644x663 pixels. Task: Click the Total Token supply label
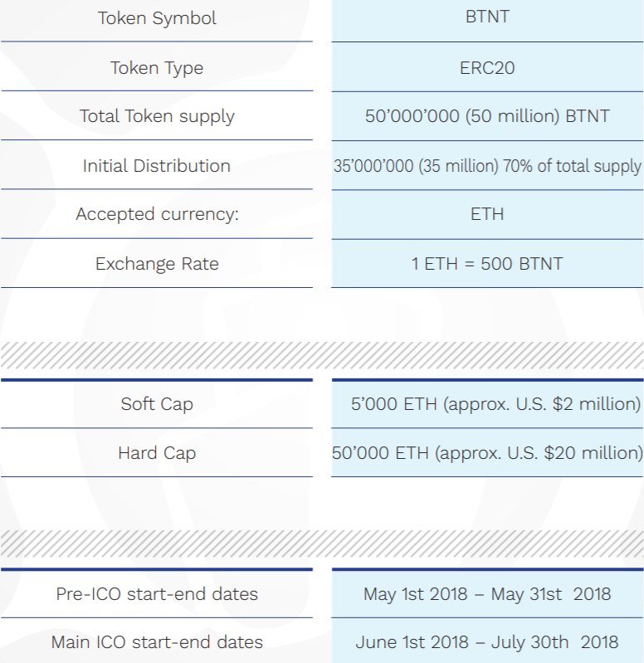157,116
